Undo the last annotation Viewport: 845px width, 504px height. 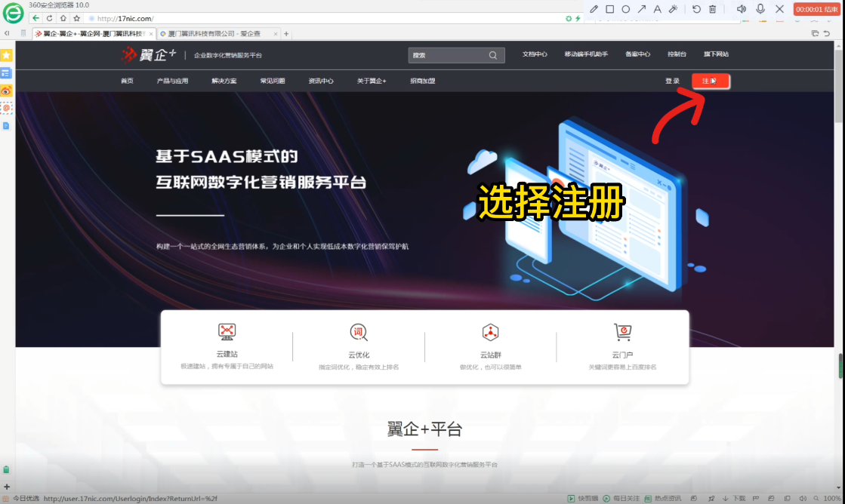click(696, 9)
